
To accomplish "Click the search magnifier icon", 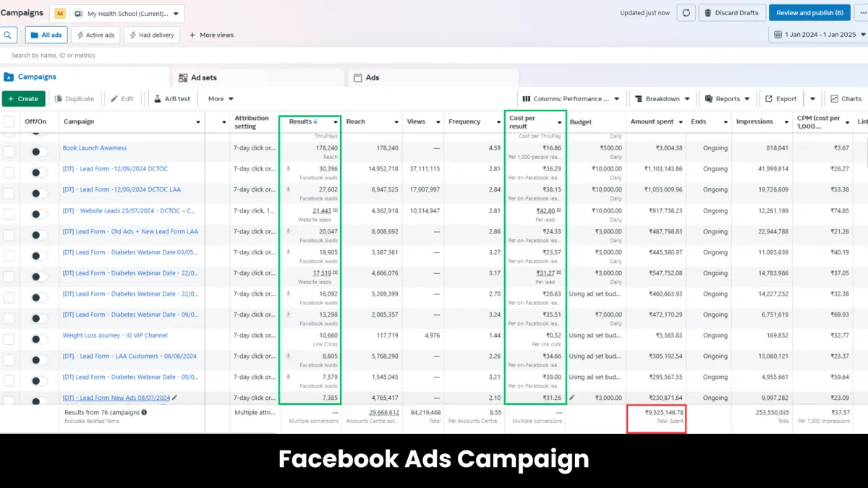I will (7, 35).
